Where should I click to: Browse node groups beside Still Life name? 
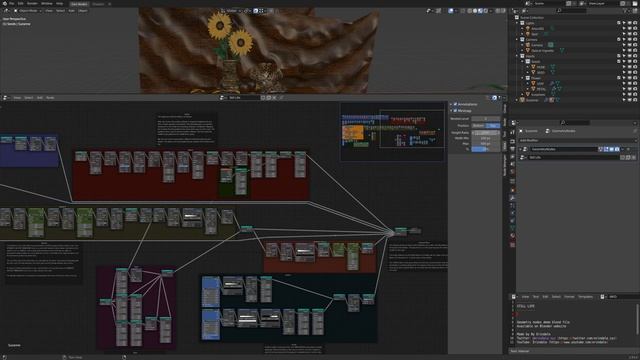pos(222,98)
